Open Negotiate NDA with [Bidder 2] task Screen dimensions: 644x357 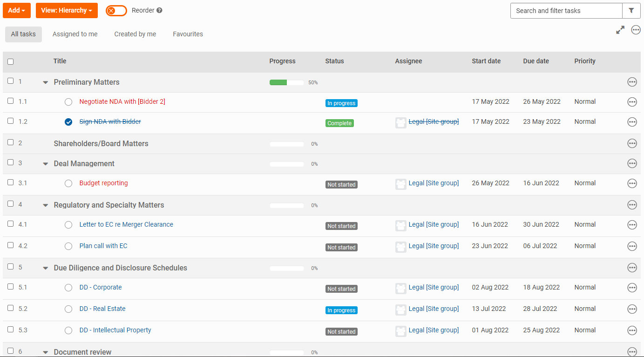[122, 101]
